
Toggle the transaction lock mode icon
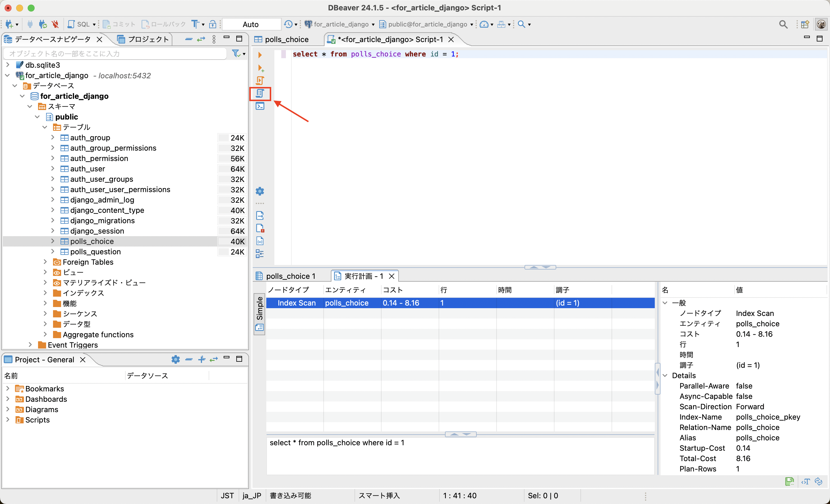coord(213,24)
